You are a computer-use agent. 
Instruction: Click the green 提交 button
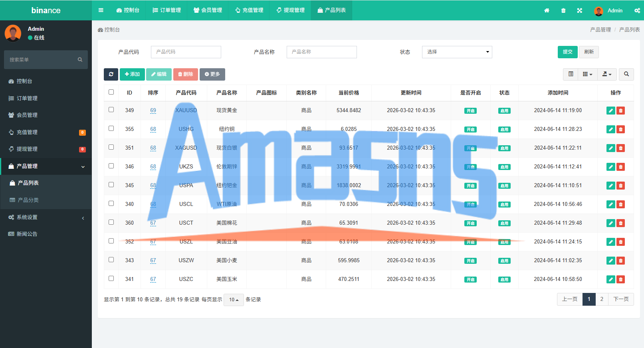[x=568, y=52]
